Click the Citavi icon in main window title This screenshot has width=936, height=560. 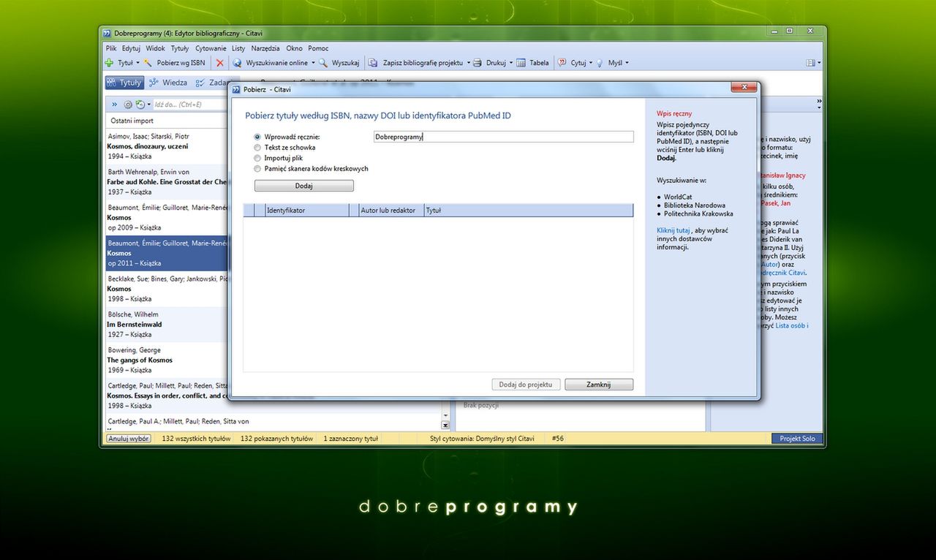107,33
